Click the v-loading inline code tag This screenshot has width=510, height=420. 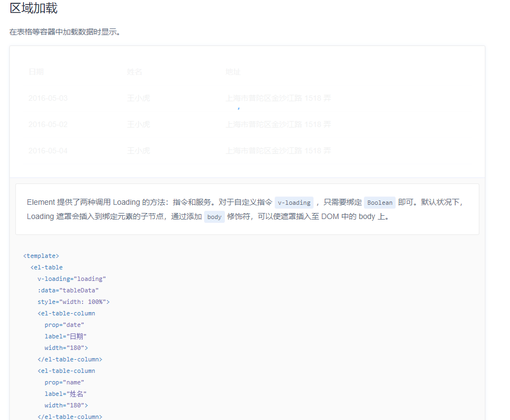[294, 203]
